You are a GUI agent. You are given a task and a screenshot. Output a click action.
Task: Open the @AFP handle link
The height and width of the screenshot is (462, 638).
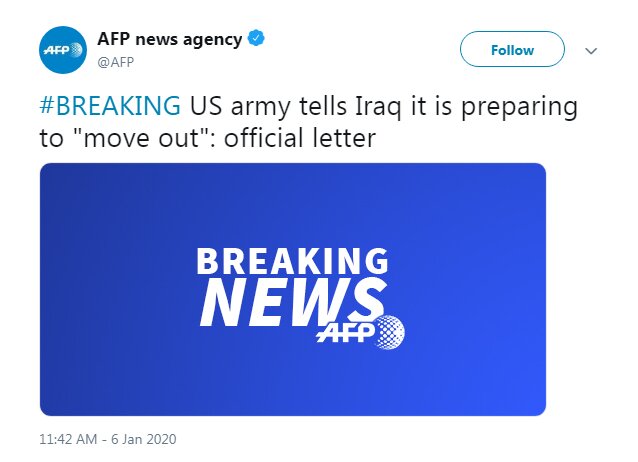pyautogui.click(x=116, y=62)
